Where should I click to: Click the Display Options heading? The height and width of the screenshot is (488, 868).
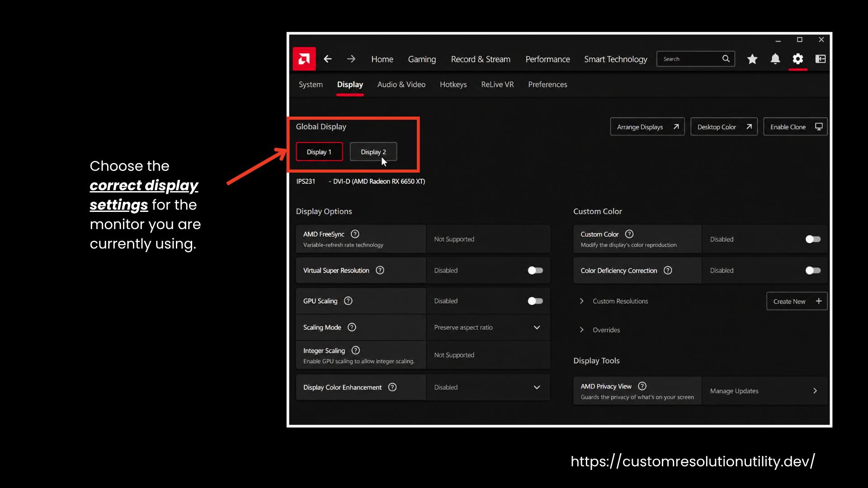pyautogui.click(x=324, y=211)
